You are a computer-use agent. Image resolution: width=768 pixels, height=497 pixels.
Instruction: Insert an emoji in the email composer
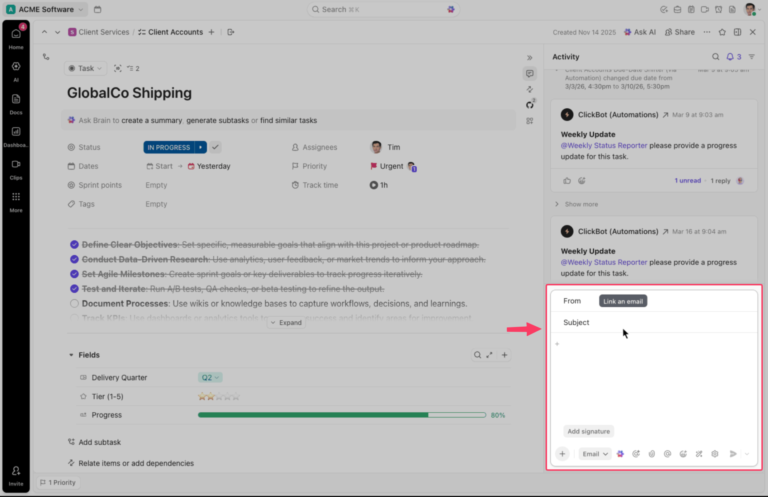tap(683, 454)
